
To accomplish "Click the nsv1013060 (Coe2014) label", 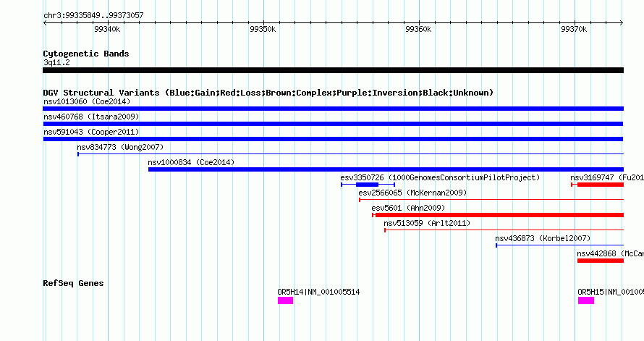I will click(x=87, y=101).
